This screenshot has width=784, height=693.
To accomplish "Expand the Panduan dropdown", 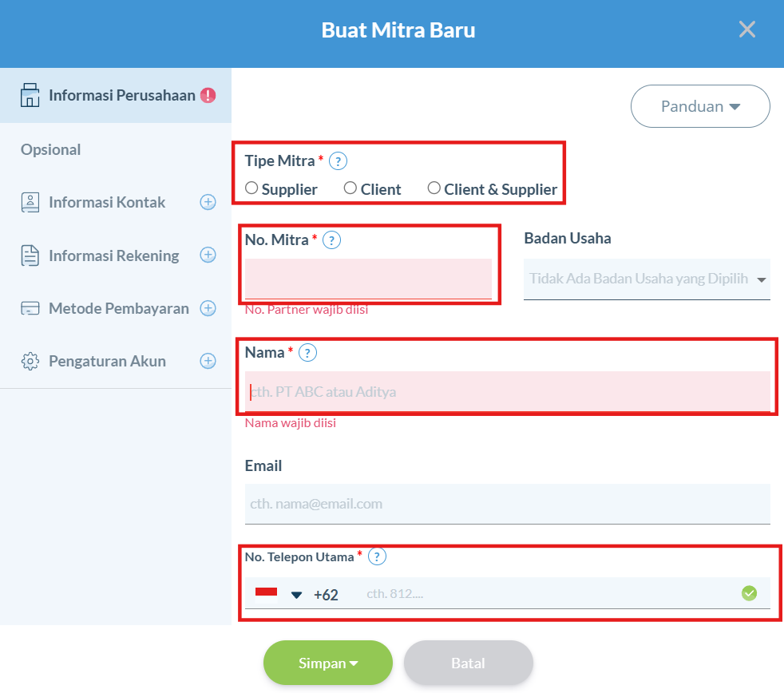I will (700, 106).
